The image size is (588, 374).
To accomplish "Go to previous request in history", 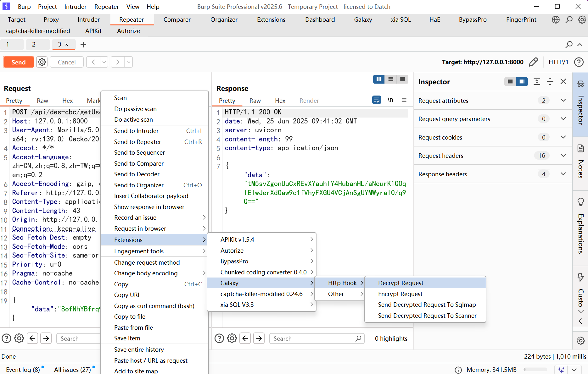I will point(93,62).
